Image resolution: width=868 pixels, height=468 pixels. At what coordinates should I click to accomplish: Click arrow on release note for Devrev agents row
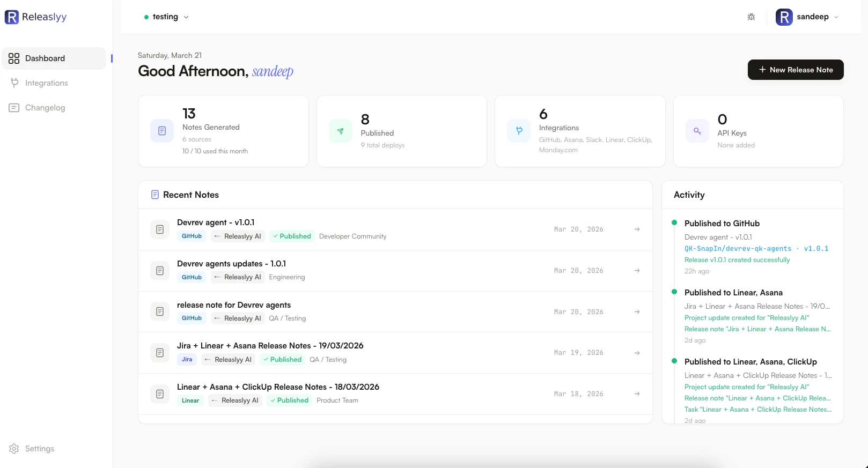(x=637, y=311)
